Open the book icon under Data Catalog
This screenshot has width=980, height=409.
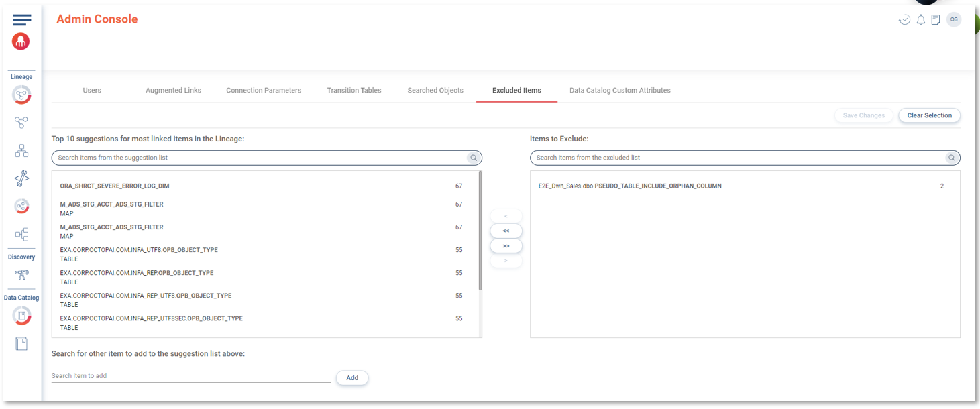coord(21,344)
